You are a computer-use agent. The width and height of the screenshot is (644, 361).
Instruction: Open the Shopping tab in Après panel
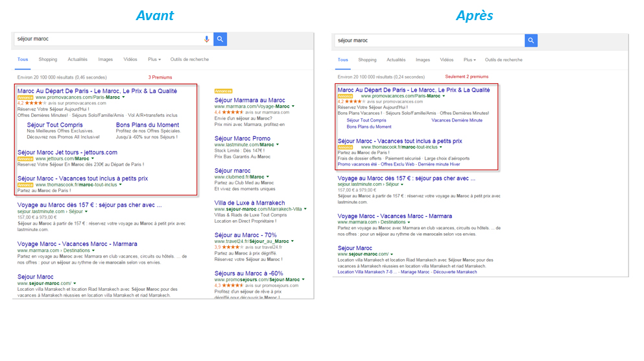(367, 60)
